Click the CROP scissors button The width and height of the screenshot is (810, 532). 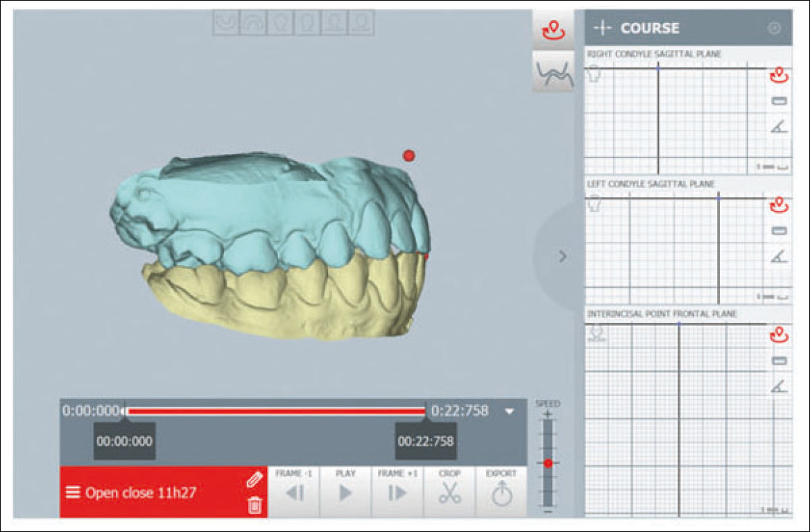pos(449,492)
